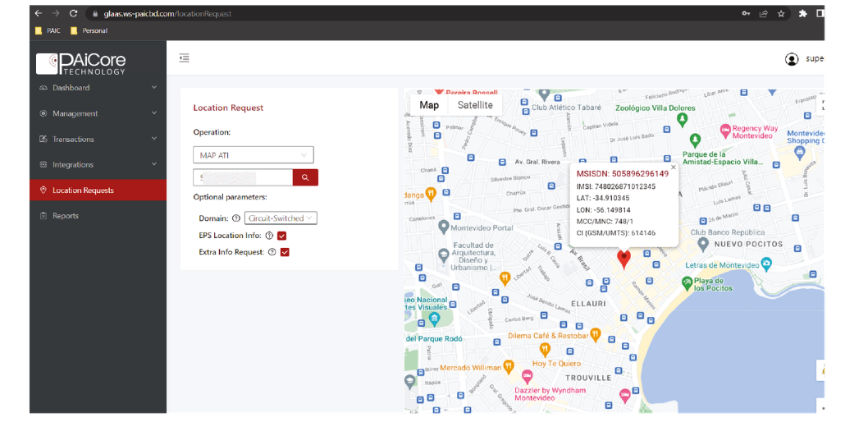Viewport: 868px width, 436px height.
Task: Click the Location Request heading
Action: coord(228,108)
